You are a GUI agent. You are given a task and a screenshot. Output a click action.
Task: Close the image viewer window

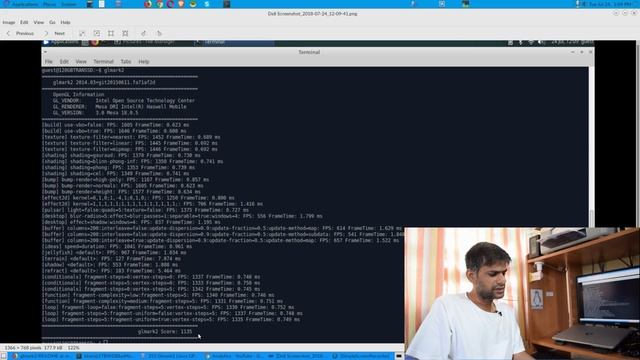tap(634, 13)
